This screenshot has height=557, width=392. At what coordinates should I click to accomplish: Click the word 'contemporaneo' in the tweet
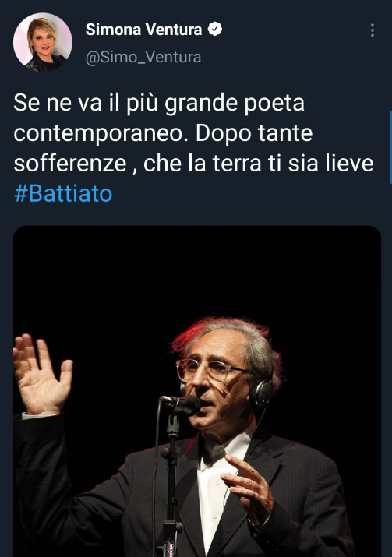pyautogui.click(x=101, y=134)
